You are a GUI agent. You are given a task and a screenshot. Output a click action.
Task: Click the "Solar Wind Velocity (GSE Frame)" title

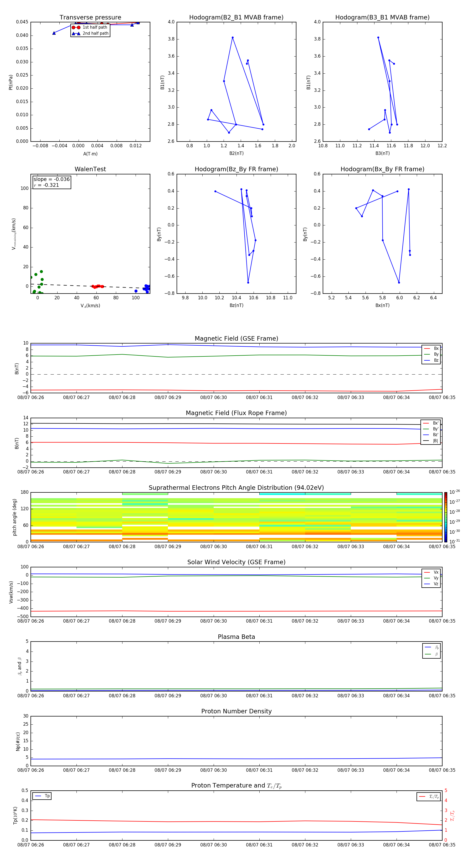click(236, 562)
